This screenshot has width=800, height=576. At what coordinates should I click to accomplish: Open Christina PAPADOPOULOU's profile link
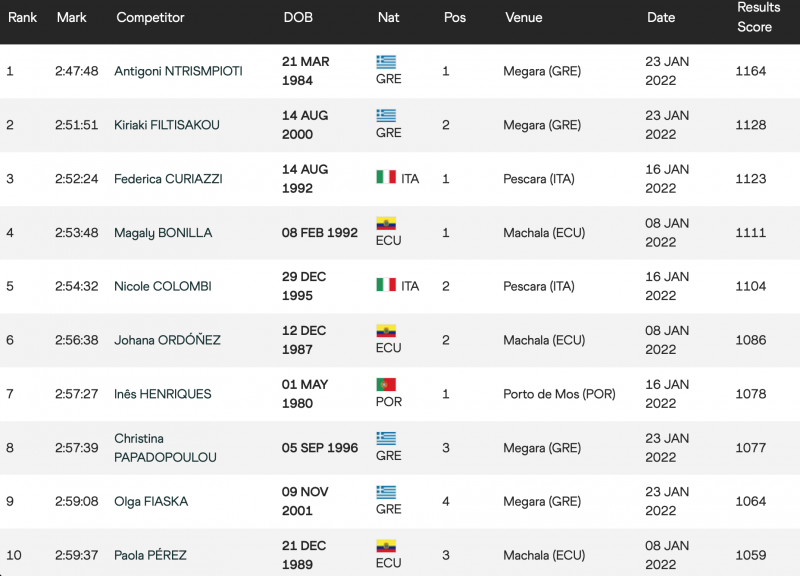(165, 448)
